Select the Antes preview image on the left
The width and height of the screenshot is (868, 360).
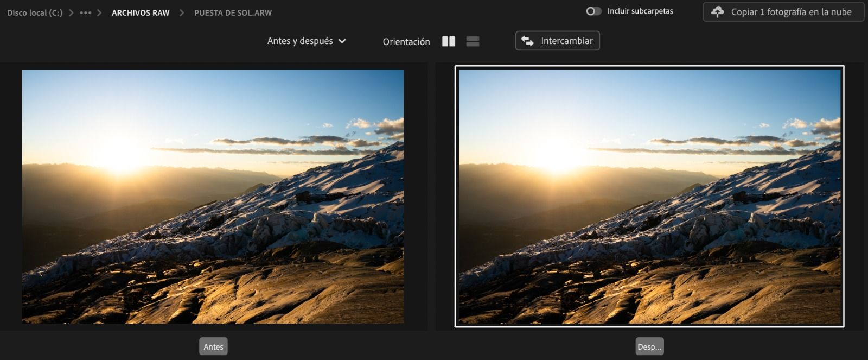(x=213, y=196)
